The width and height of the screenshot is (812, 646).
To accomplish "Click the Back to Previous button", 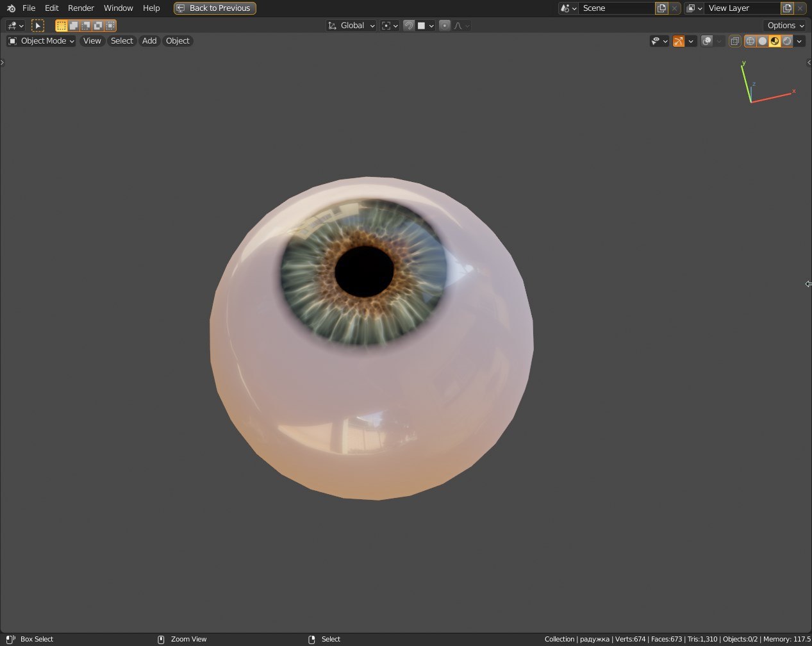I will [215, 8].
